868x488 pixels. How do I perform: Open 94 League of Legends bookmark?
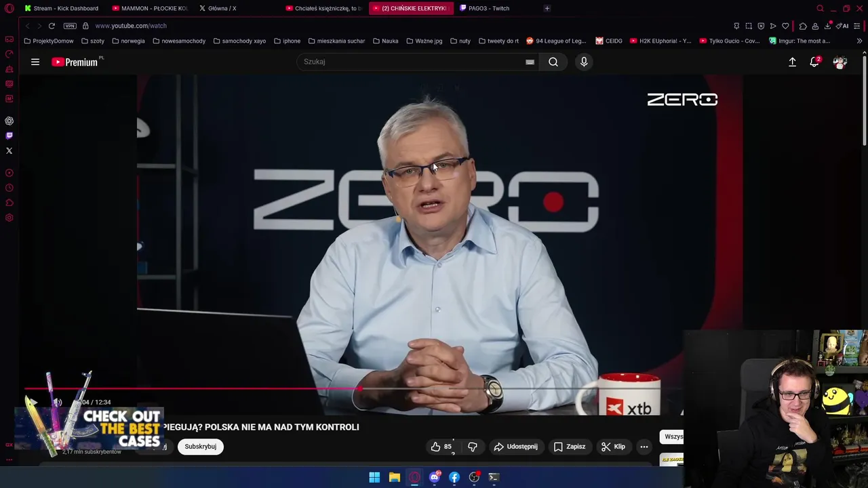[556, 41]
